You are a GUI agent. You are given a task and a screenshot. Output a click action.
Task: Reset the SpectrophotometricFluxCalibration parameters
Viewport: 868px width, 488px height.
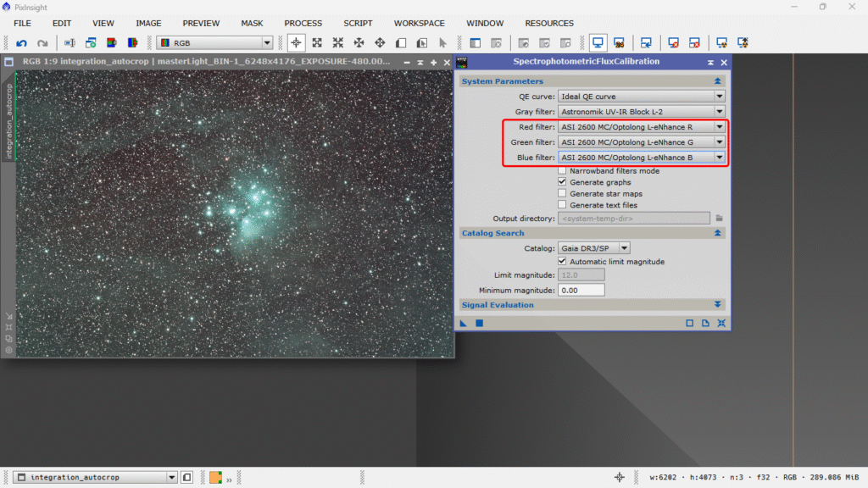click(721, 323)
